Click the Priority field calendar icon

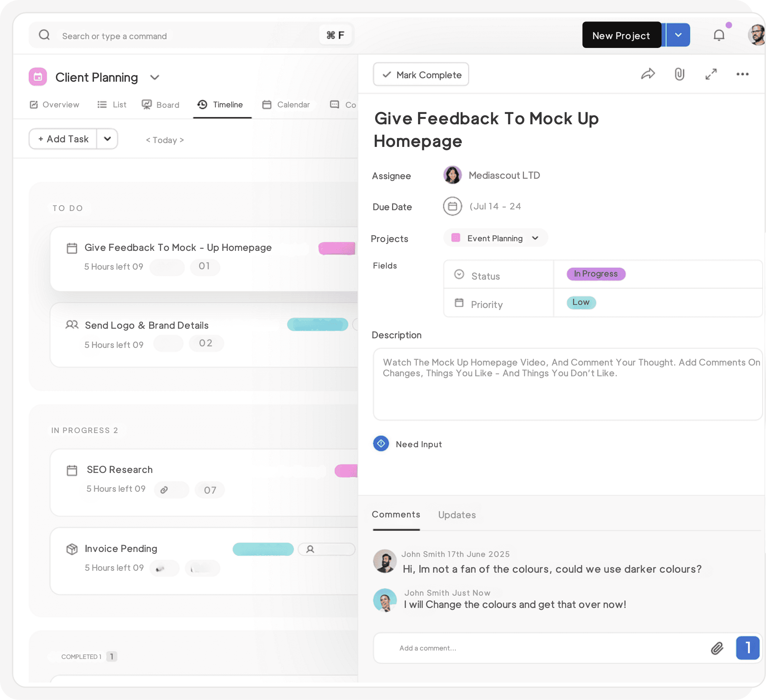459,303
